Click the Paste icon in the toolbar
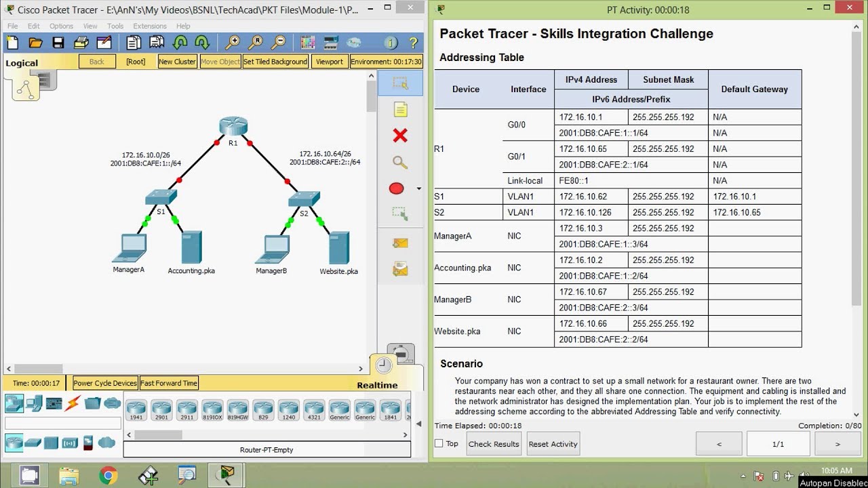 click(156, 43)
